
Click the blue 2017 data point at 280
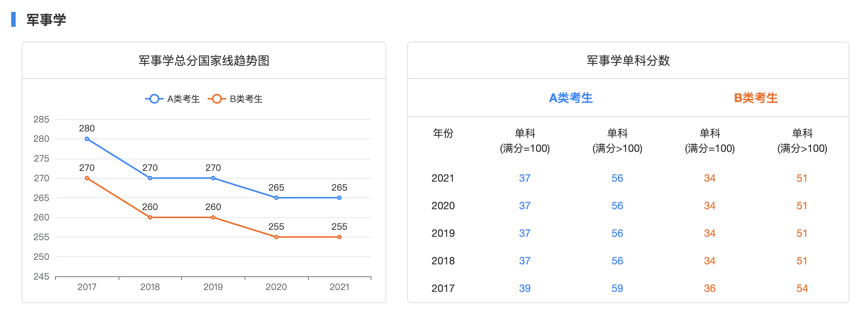click(87, 139)
